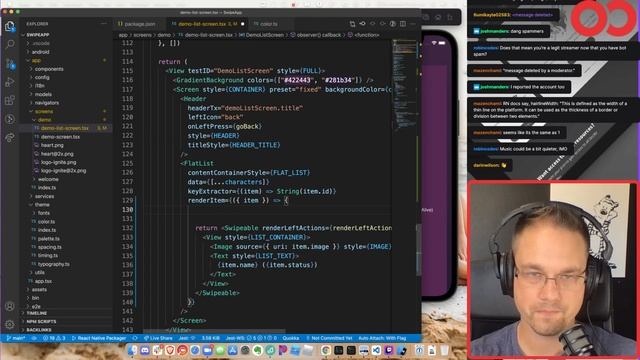
Task: Open demo-screen.tsx in the explorer
Action: [x=60, y=137]
